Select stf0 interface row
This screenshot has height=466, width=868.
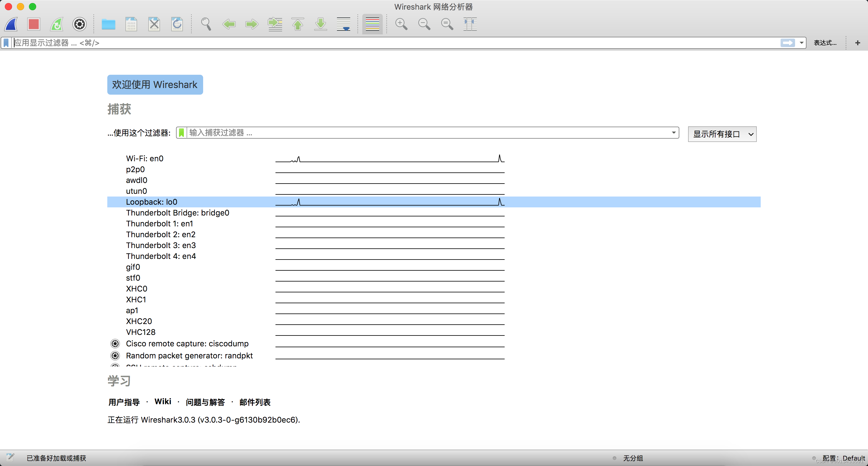[434, 278]
